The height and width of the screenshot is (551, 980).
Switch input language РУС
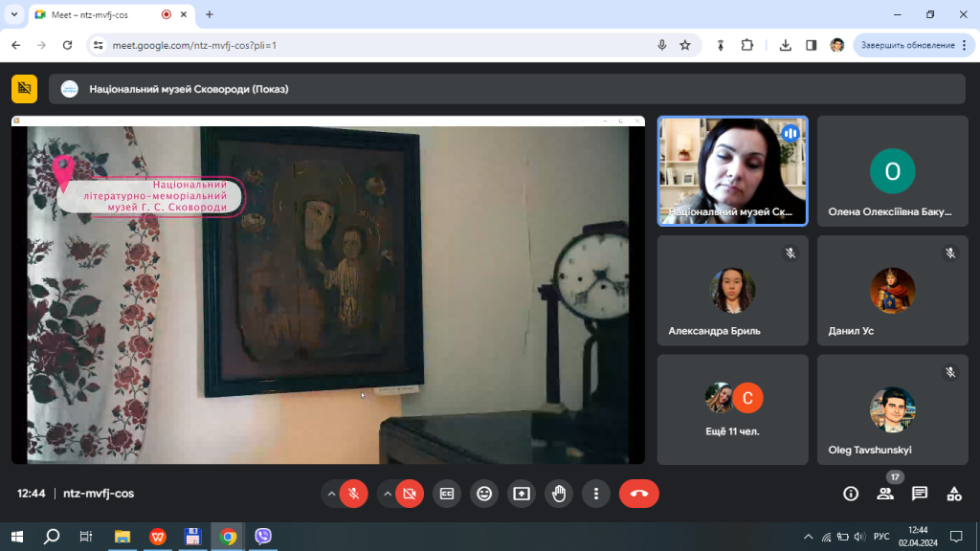click(881, 537)
